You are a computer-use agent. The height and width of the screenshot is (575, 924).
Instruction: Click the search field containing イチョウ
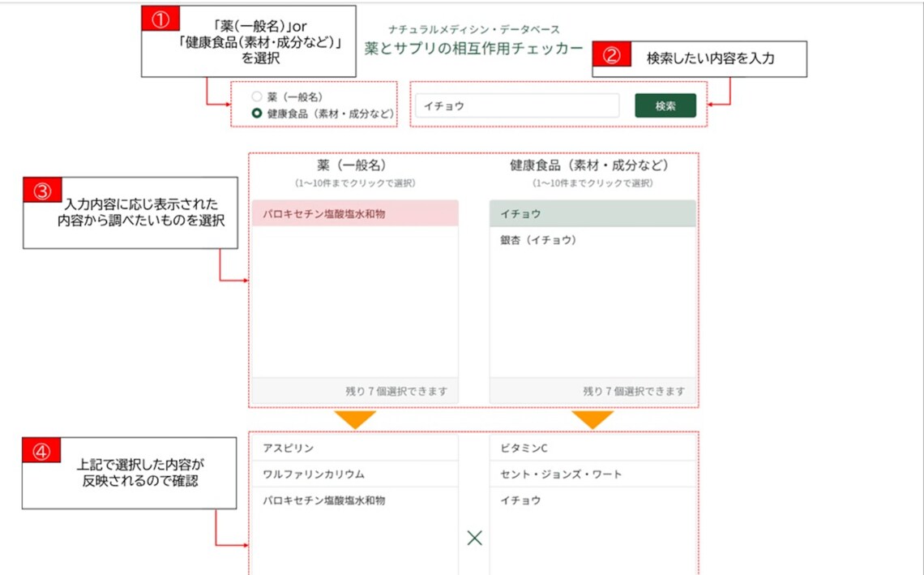point(517,105)
